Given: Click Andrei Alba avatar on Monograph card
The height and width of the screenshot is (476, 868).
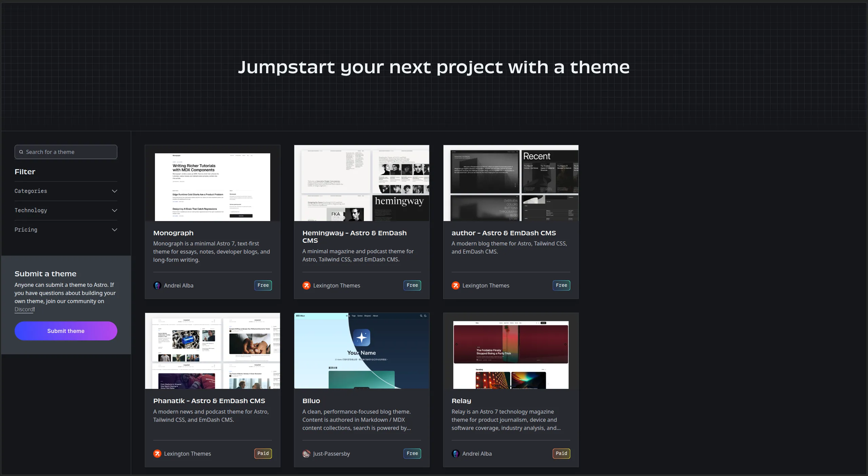Looking at the screenshot, I should point(157,285).
